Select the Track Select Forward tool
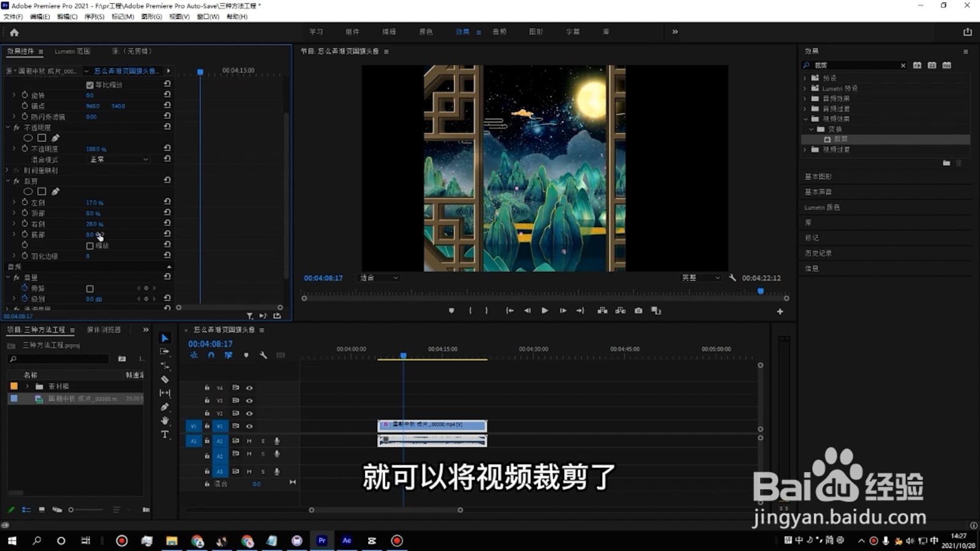 [x=165, y=351]
